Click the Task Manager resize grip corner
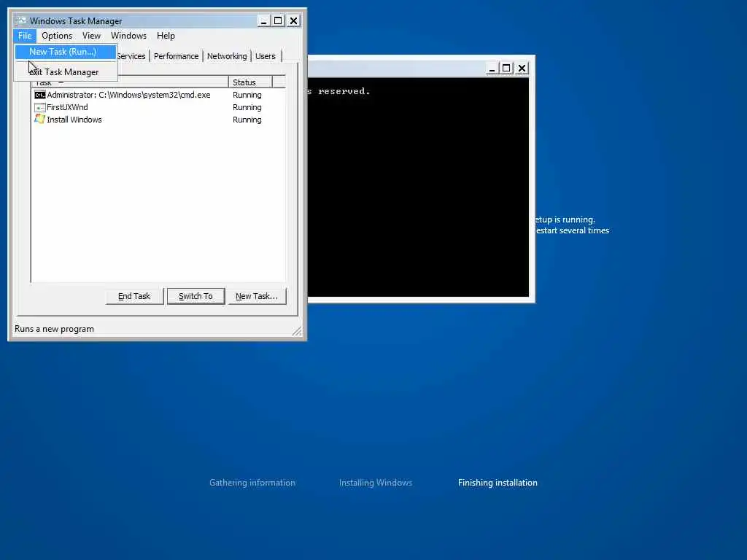747x560 pixels. pos(297,331)
